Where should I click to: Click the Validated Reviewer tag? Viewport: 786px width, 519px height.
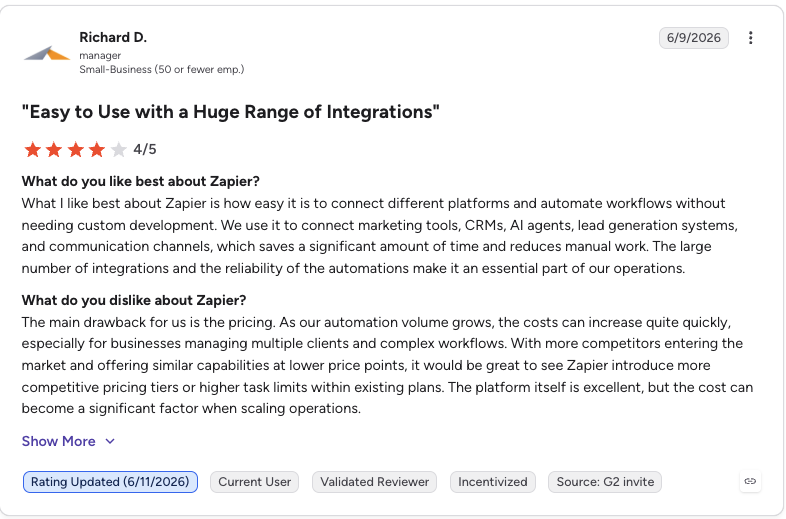[x=374, y=482]
